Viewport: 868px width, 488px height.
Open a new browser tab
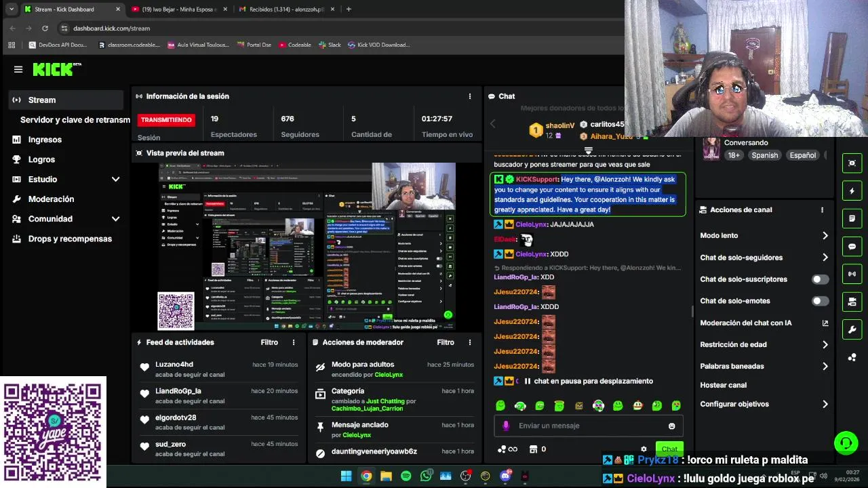[x=349, y=9]
